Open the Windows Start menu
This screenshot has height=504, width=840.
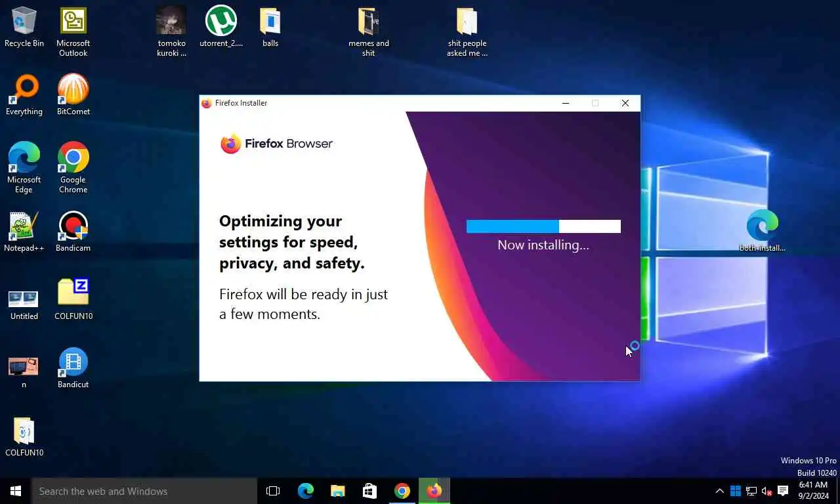(x=16, y=491)
